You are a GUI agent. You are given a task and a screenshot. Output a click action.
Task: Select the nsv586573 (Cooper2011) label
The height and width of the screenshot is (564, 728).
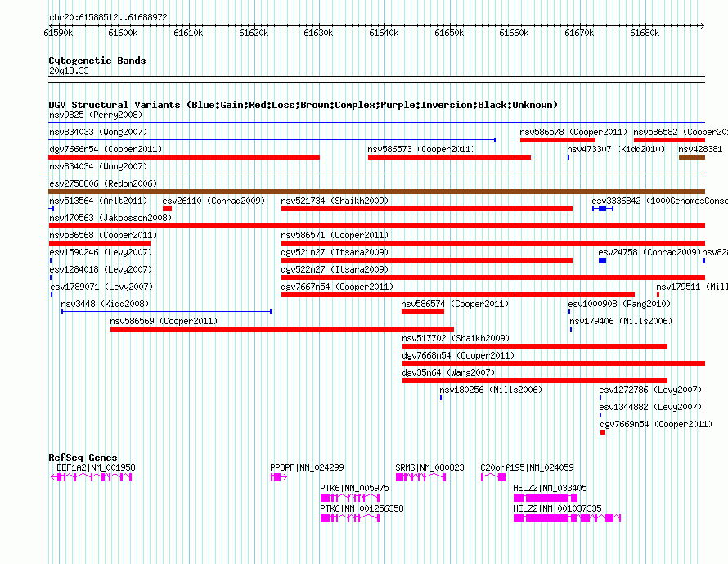tap(421, 149)
